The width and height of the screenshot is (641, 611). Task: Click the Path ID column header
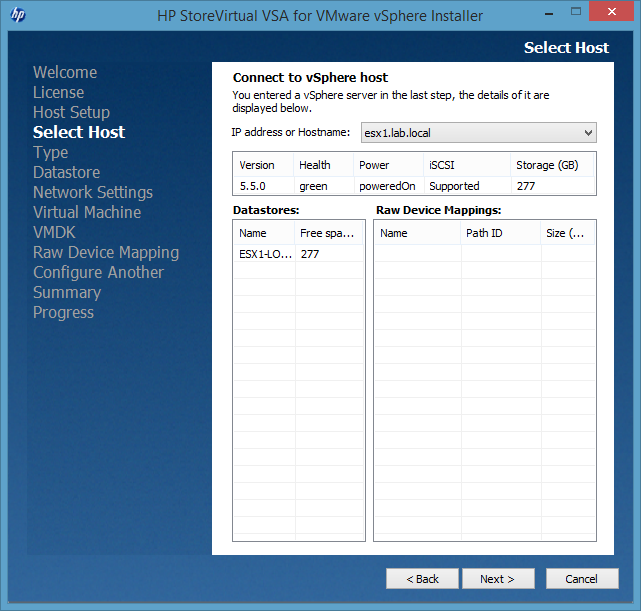pos(501,233)
